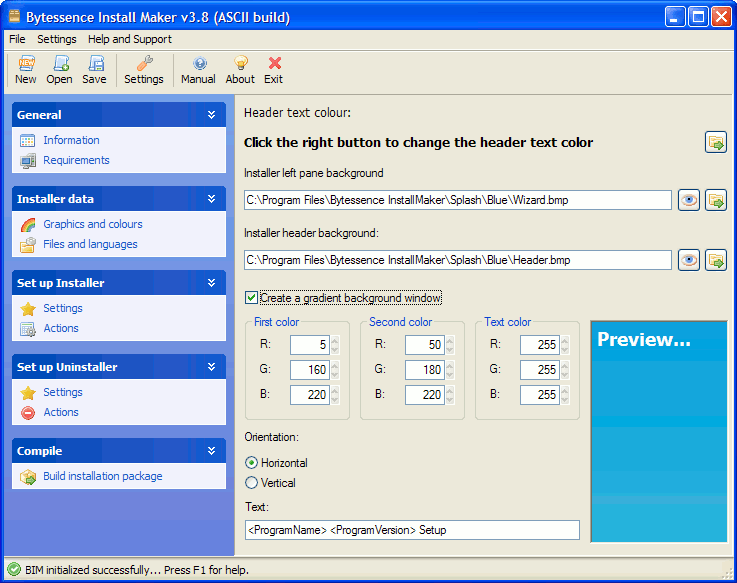The image size is (737, 583).
Task: Click the Open project toolbar icon
Action: tap(60, 63)
